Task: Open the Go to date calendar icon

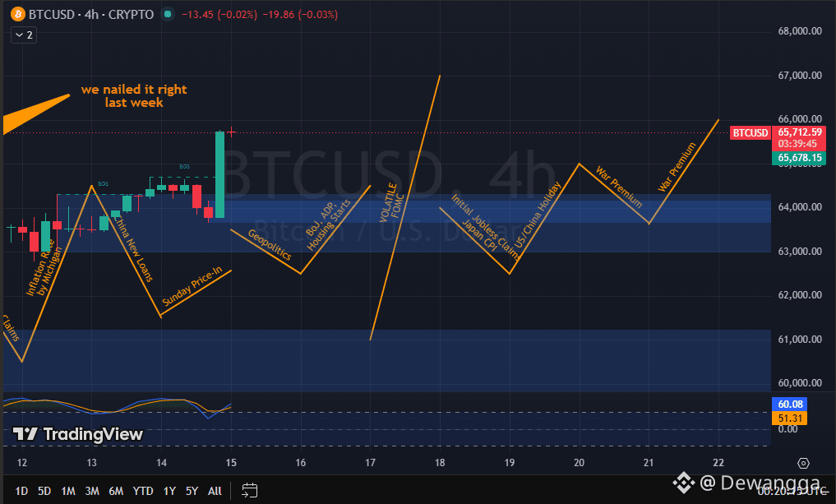Action: (250, 490)
